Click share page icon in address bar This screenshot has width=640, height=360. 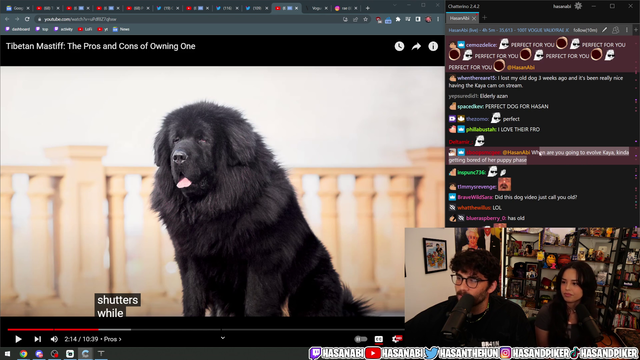(x=356, y=19)
